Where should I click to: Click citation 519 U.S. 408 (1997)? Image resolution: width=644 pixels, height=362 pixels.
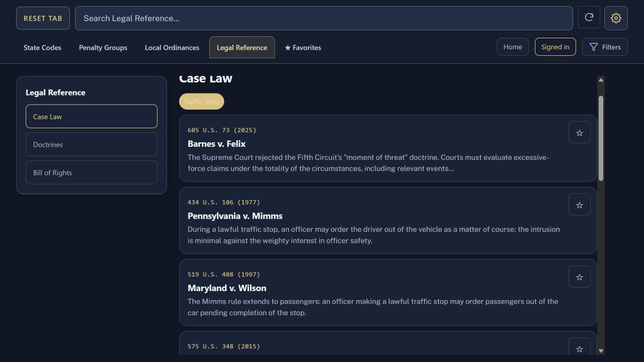(224, 274)
